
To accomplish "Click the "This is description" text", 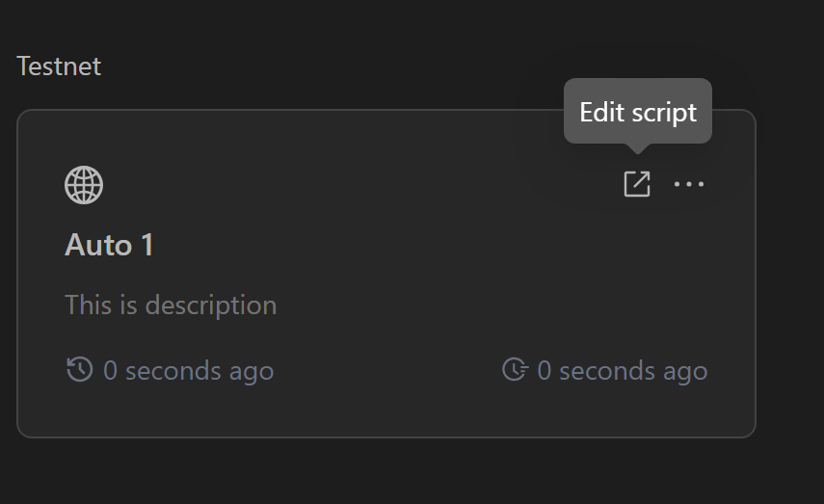I will point(171,305).
